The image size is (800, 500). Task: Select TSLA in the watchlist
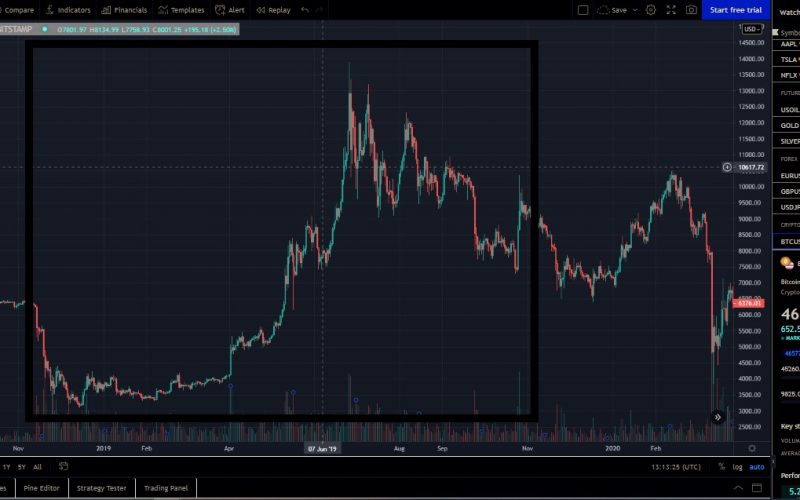click(x=788, y=59)
